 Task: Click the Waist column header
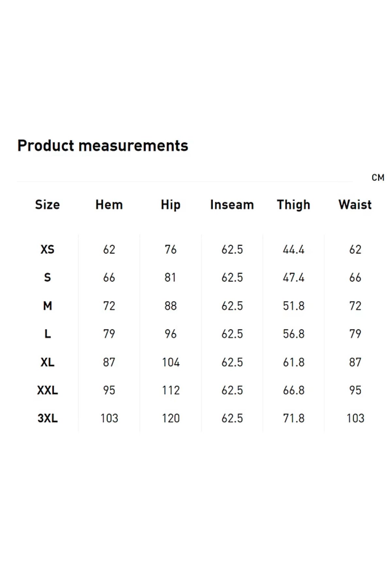(355, 205)
